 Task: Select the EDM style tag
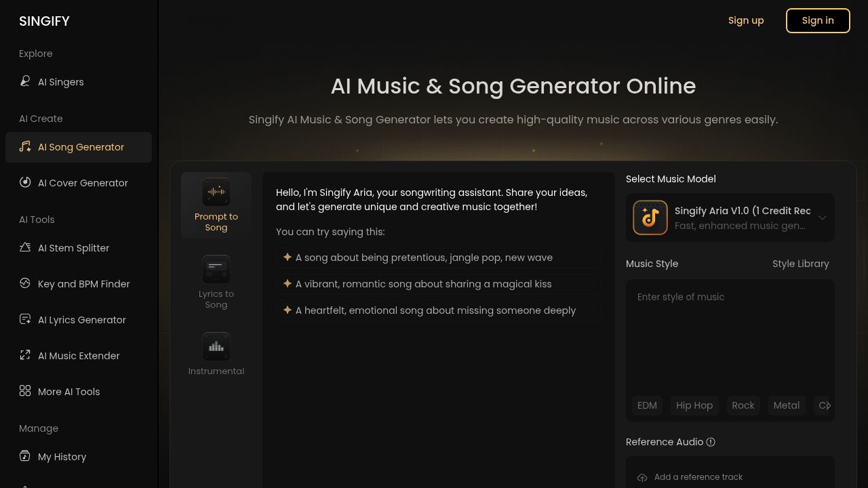(647, 405)
